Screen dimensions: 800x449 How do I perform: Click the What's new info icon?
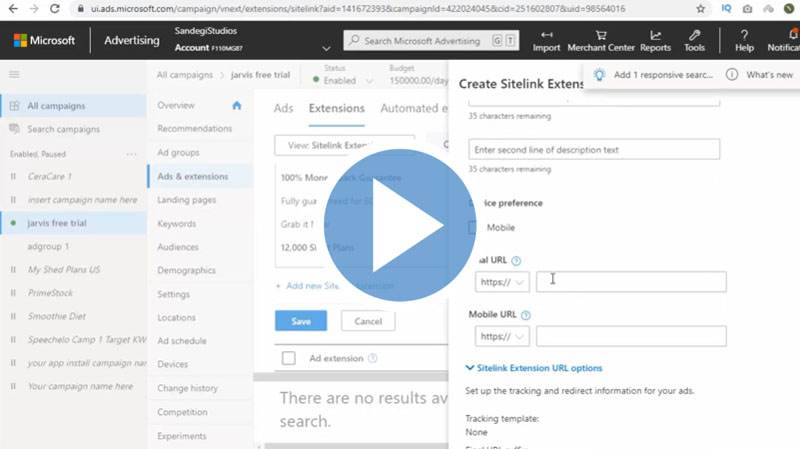732,74
